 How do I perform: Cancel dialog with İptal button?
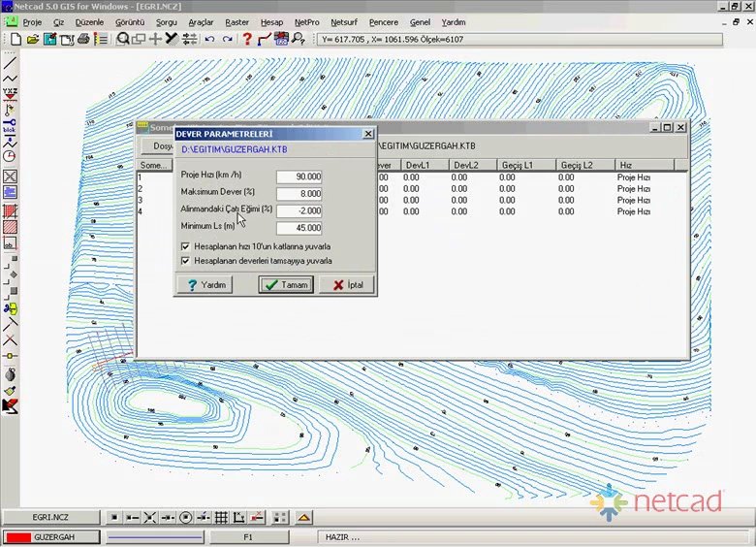(347, 284)
